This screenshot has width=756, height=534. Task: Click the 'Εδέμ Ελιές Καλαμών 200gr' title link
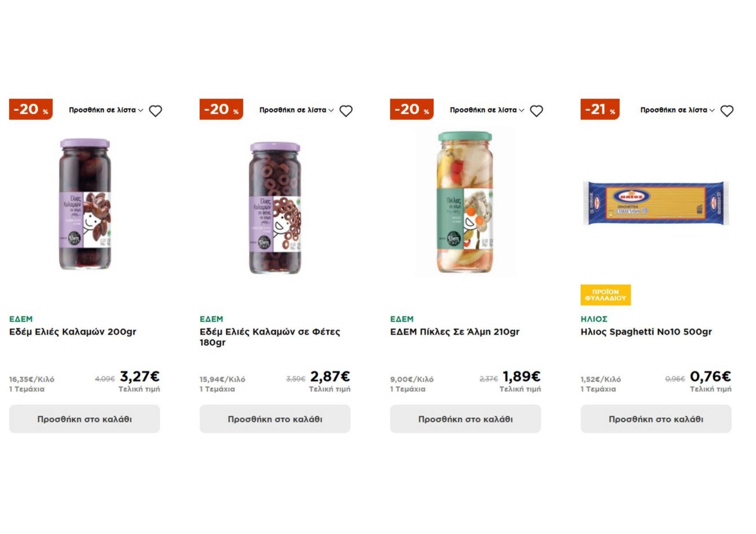coord(72,332)
